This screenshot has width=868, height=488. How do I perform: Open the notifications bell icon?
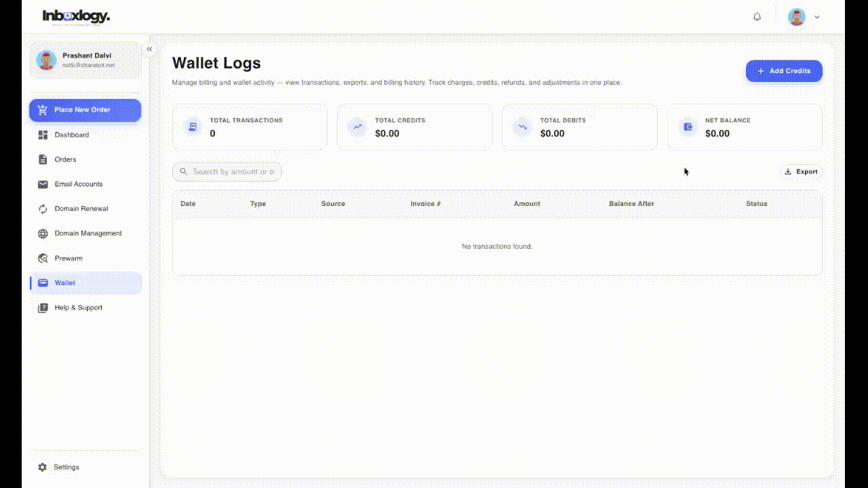coord(757,17)
